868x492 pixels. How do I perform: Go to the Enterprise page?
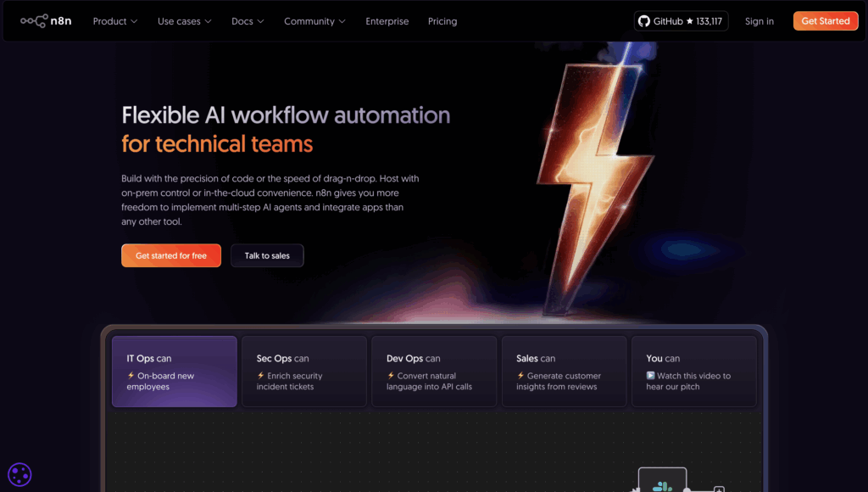point(387,21)
